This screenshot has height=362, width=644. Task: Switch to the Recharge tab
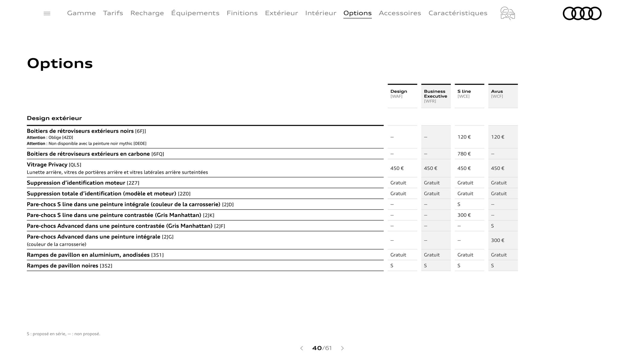[x=147, y=13]
